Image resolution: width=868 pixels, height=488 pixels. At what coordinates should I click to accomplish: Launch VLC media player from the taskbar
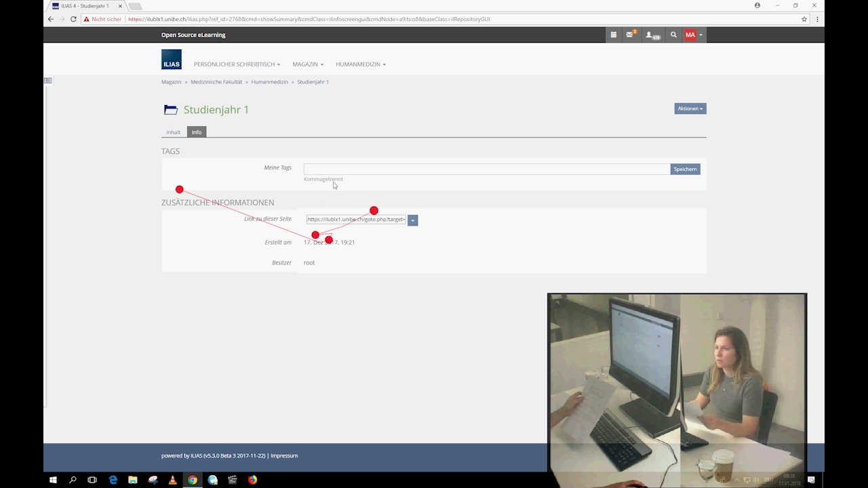[x=173, y=480]
